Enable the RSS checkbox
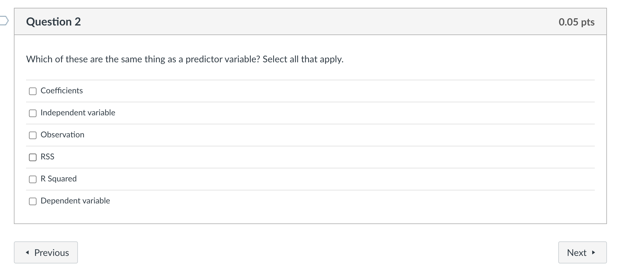 [x=33, y=157]
